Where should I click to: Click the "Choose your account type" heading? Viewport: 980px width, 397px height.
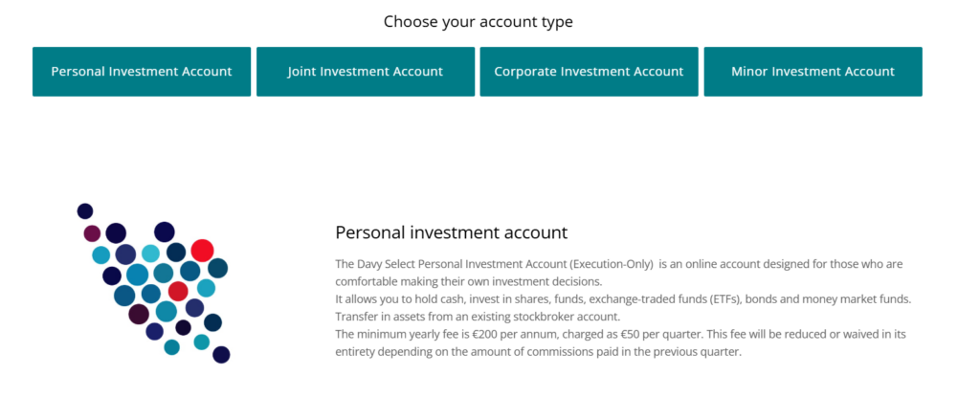pos(479,21)
